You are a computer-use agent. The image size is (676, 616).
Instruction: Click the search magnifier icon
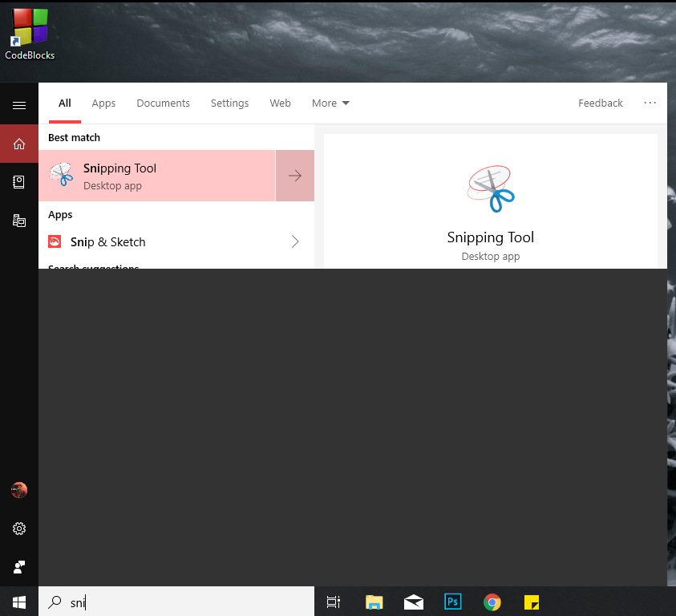coord(55,602)
